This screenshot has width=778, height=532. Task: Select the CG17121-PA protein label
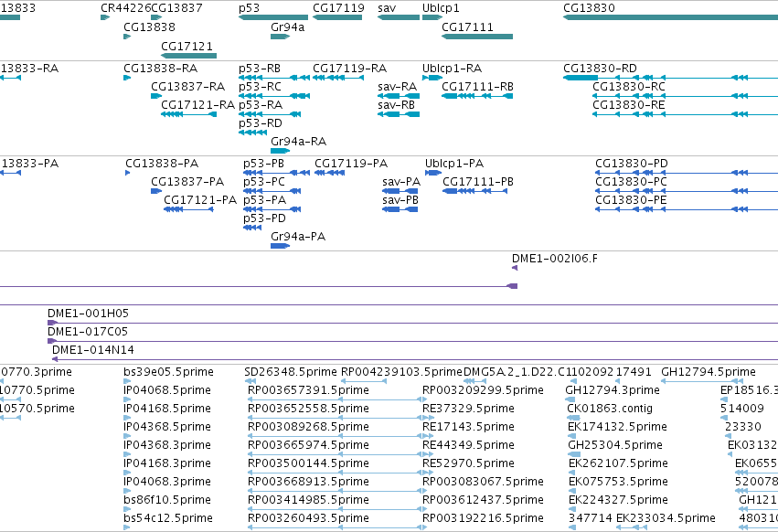[200, 200]
